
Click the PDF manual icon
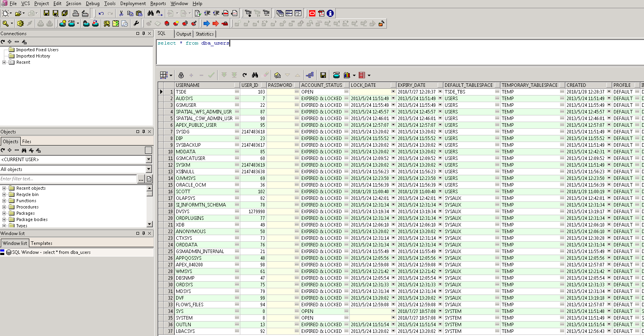pos(321,13)
